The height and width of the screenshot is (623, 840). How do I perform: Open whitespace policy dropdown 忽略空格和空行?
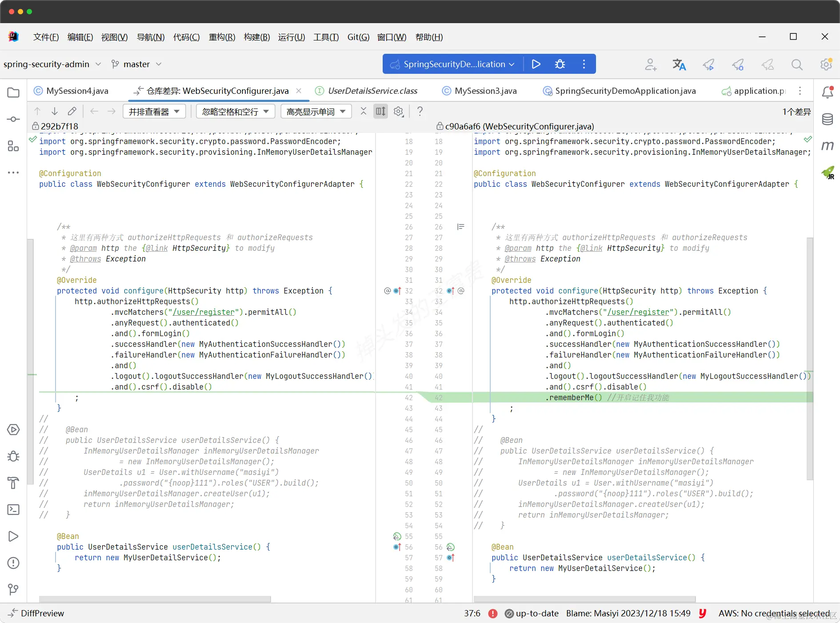click(236, 111)
